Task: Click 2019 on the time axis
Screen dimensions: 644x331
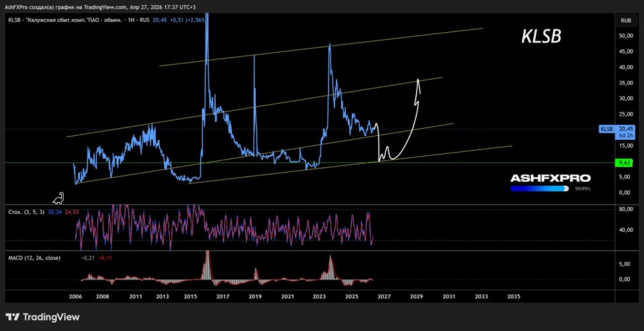Action: (x=255, y=296)
